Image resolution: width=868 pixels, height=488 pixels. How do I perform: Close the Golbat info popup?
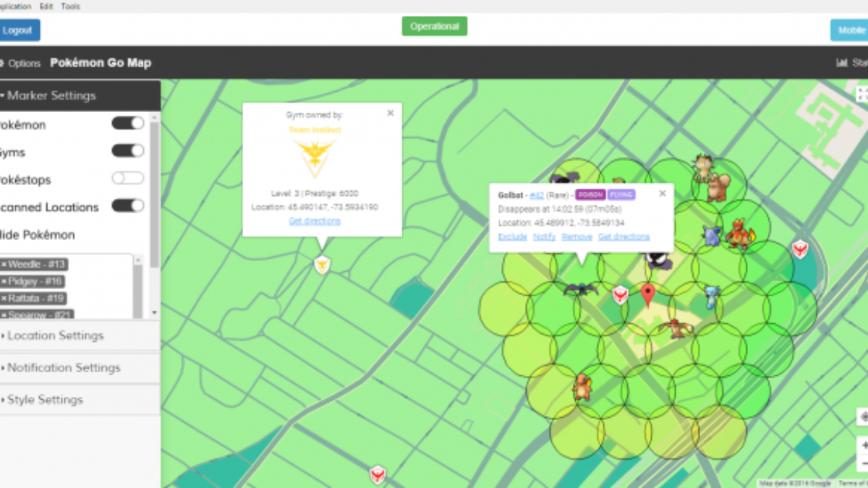click(x=663, y=193)
